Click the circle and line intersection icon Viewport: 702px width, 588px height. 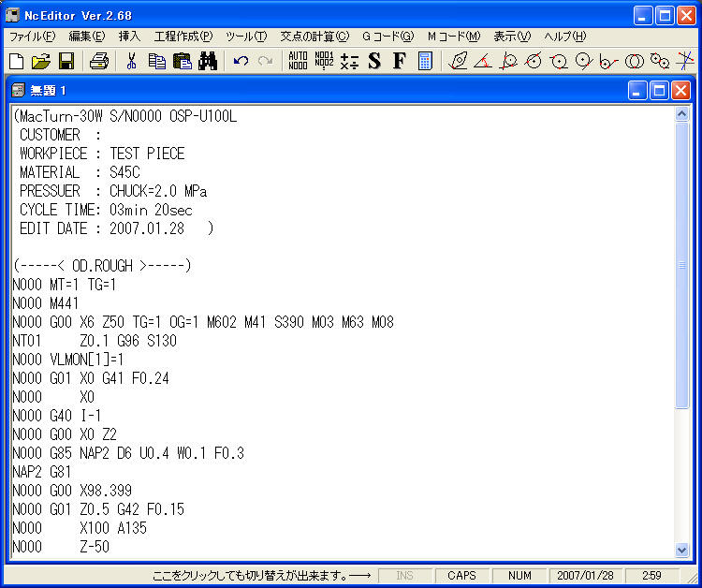534,61
